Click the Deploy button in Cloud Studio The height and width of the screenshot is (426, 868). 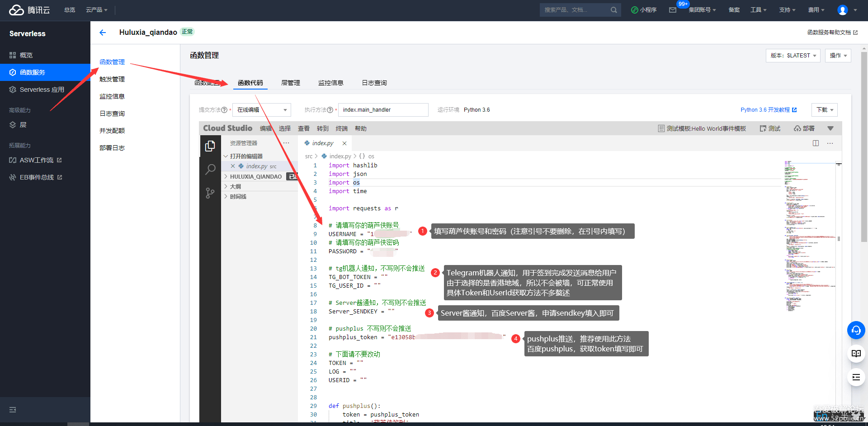click(x=804, y=129)
